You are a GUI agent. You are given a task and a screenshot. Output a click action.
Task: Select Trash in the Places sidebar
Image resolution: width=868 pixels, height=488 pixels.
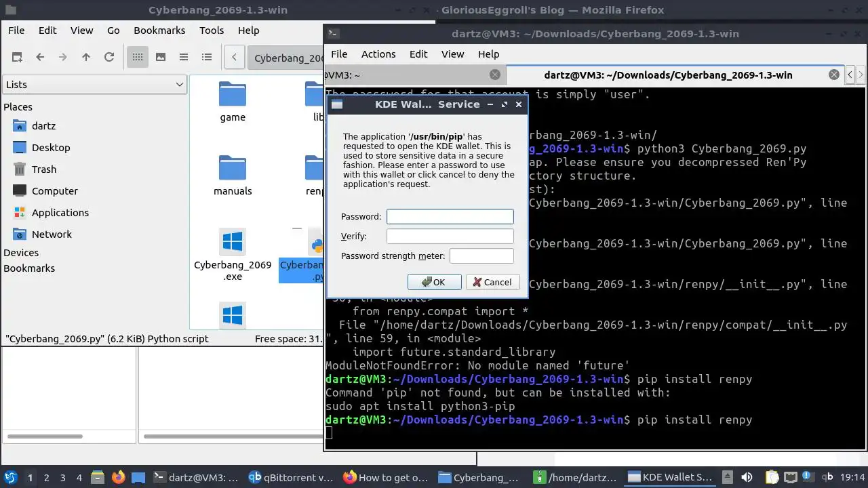click(x=44, y=169)
